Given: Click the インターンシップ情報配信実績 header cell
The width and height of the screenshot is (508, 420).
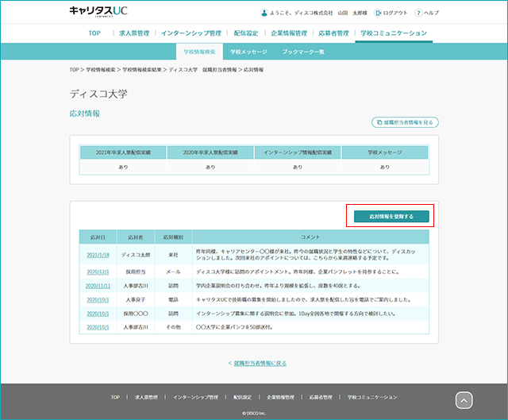Looking at the screenshot, I should 298,152.
